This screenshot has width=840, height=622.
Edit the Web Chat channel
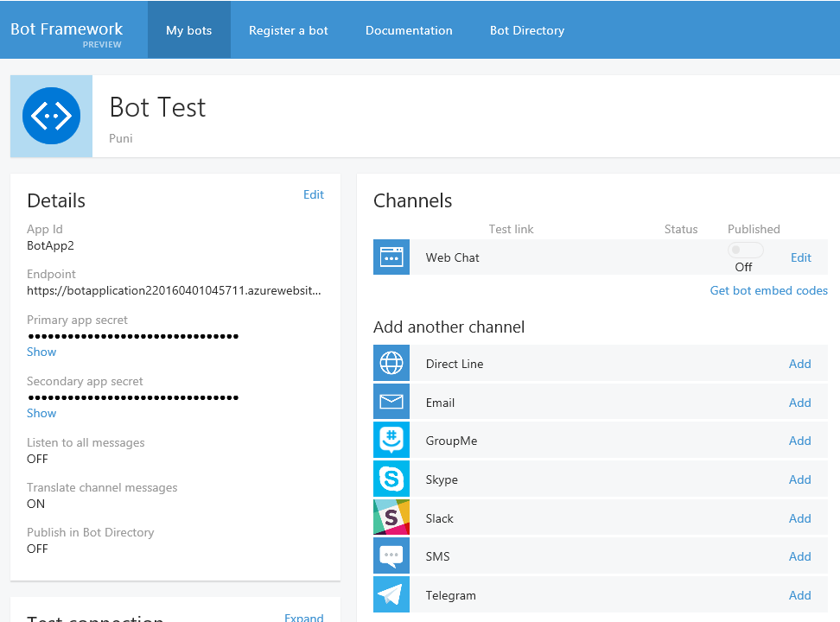(801, 257)
